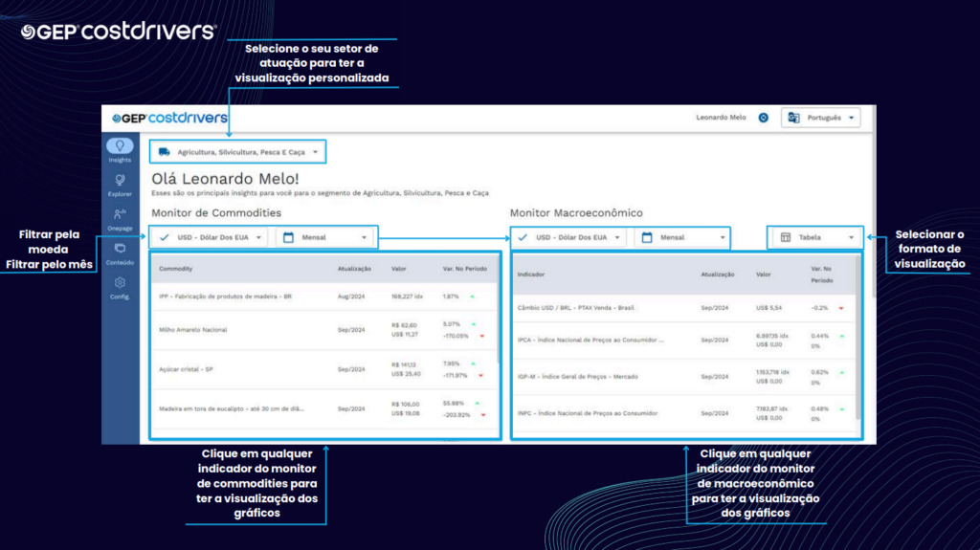Click the truck icon in sector selector
Image resolution: width=980 pixels, height=550 pixels.
point(165,152)
